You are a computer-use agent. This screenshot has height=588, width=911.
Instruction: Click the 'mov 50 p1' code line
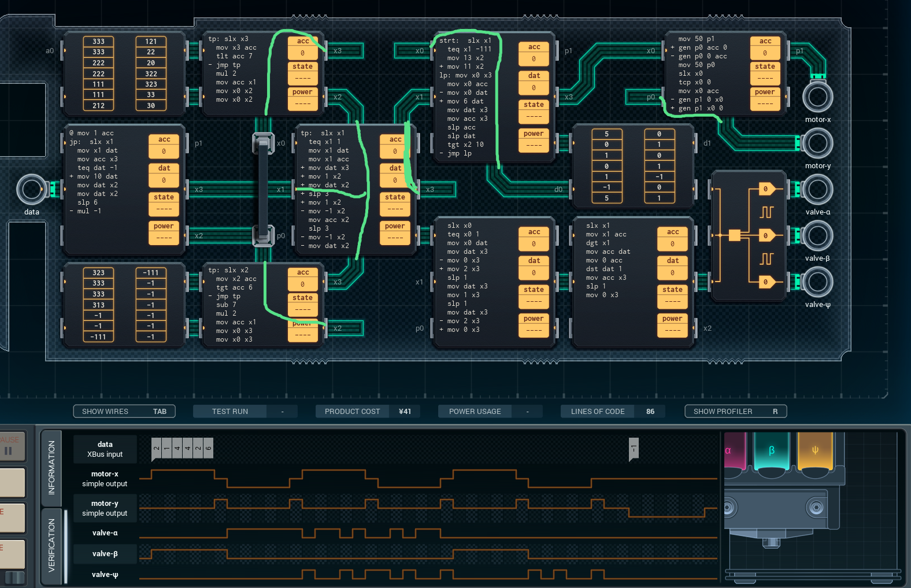pos(696,39)
